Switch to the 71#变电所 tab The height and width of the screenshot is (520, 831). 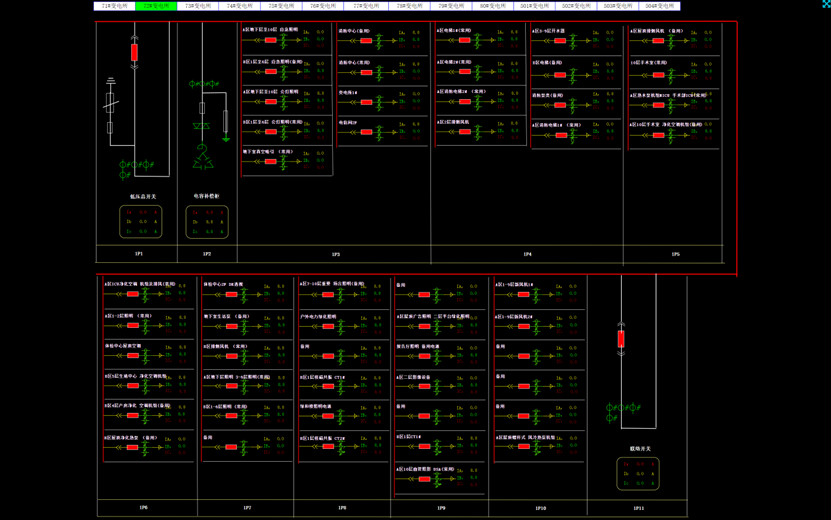pos(114,6)
